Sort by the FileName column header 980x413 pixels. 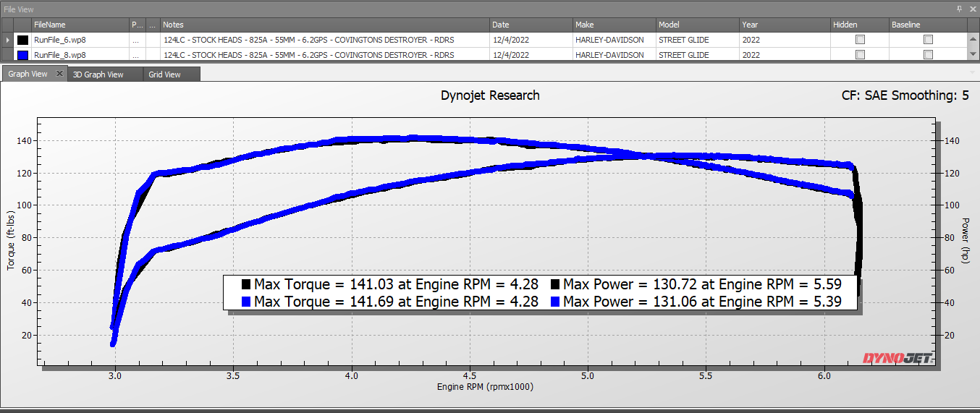tap(80, 25)
